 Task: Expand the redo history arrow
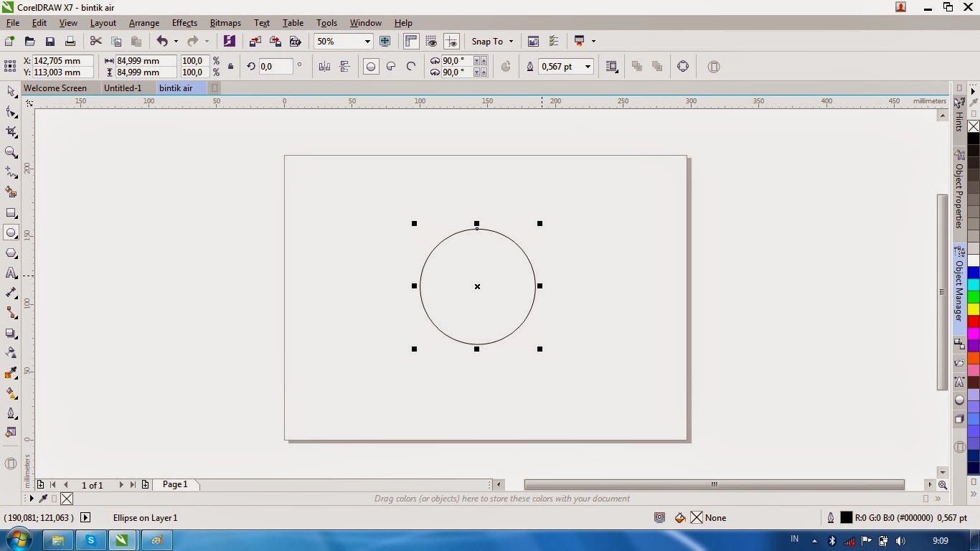[207, 42]
